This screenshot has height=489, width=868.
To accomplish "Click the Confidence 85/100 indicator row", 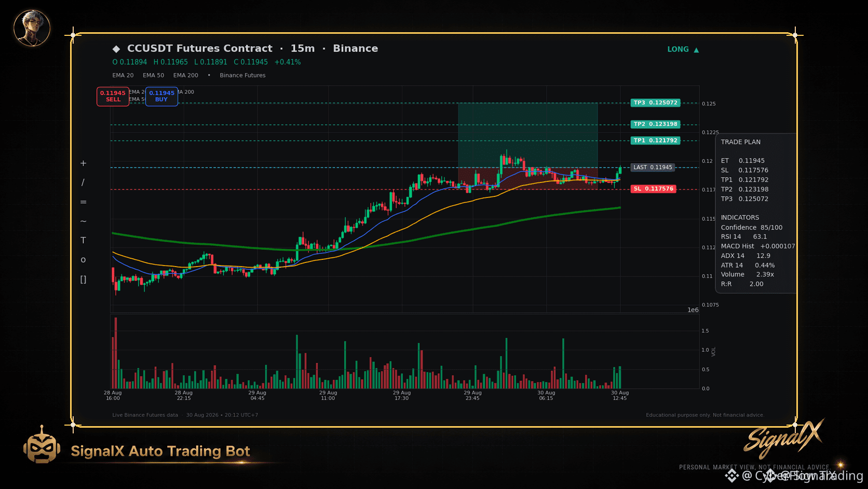I will click(x=752, y=228).
